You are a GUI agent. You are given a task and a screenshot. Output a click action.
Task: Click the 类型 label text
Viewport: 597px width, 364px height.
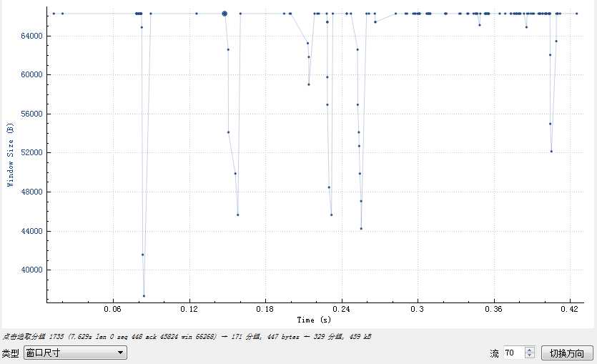click(x=10, y=353)
